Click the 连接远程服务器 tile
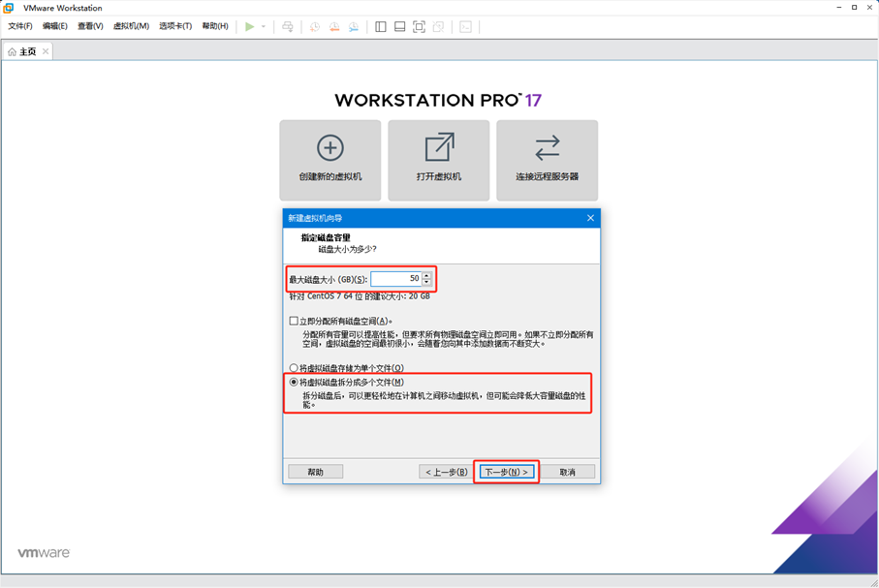The width and height of the screenshot is (879, 588). point(548,160)
